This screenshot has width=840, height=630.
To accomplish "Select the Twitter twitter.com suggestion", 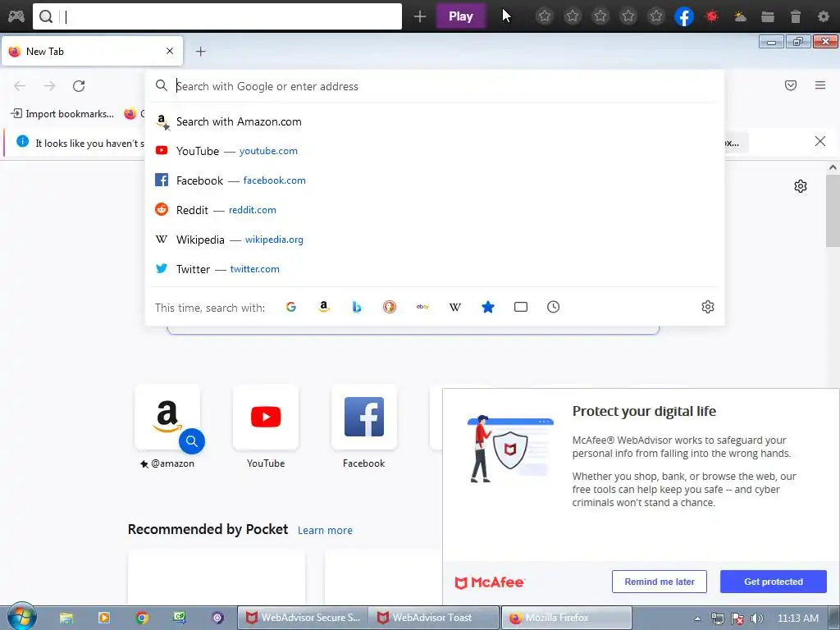I will (x=434, y=269).
